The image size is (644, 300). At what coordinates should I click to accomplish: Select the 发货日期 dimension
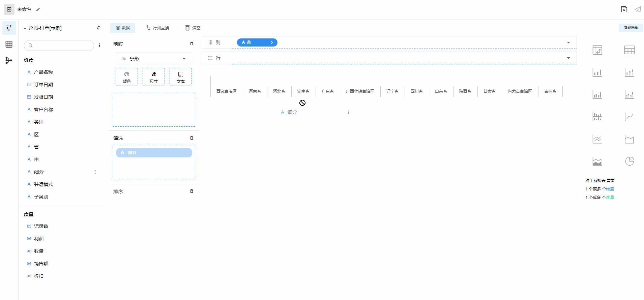pos(43,97)
